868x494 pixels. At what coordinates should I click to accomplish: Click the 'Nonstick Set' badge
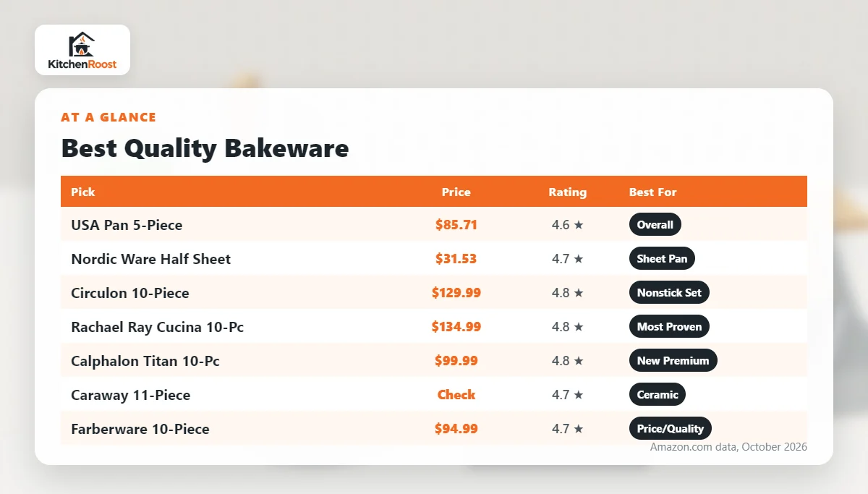point(670,293)
